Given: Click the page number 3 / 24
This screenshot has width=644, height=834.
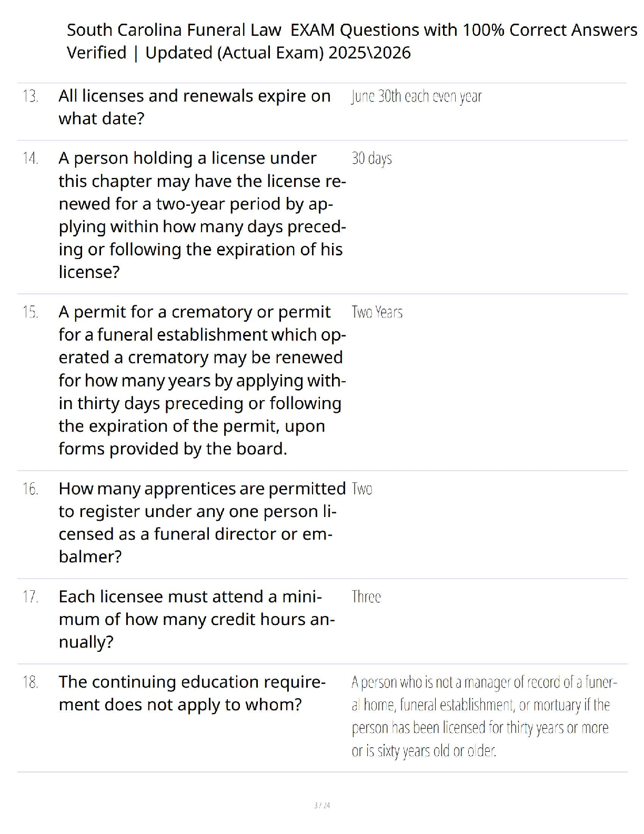Looking at the screenshot, I should tap(322, 805).
